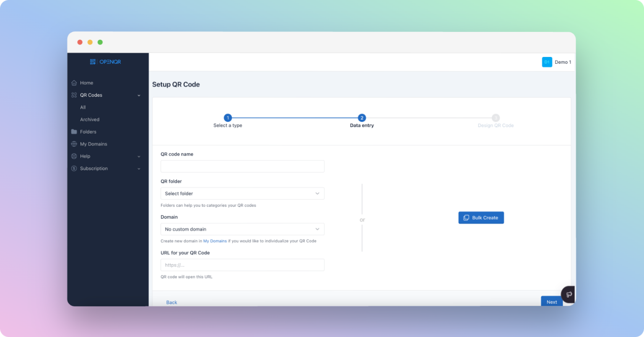The height and width of the screenshot is (337, 644).
Task: Expand the Help menu chevron
Action: 139,156
